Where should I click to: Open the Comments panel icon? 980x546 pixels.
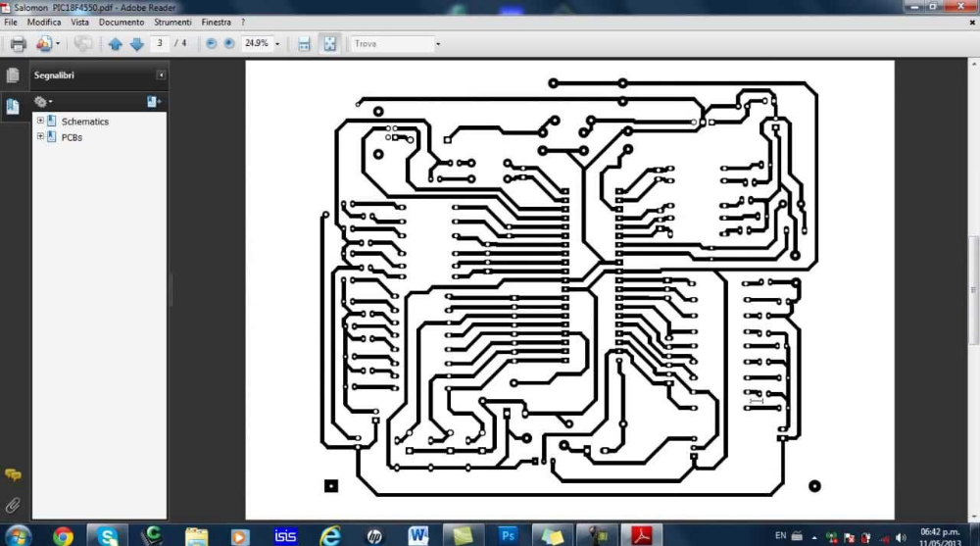(13, 475)
